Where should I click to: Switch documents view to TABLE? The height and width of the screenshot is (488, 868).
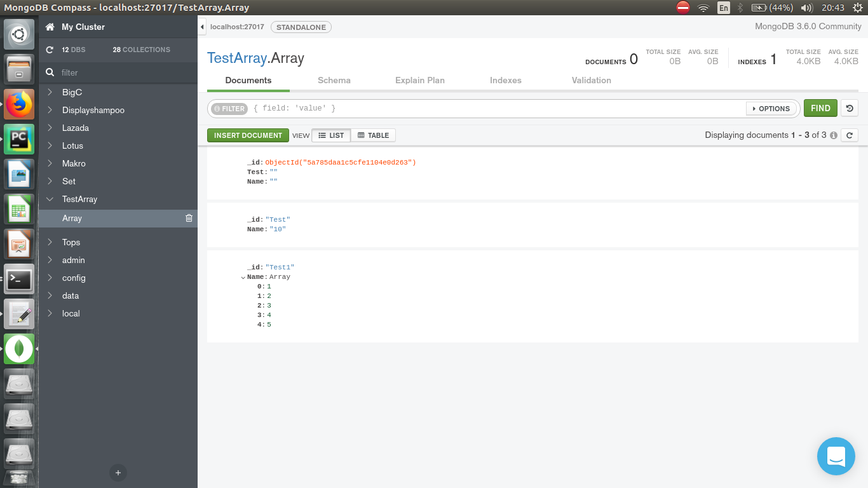pos(373,135)
